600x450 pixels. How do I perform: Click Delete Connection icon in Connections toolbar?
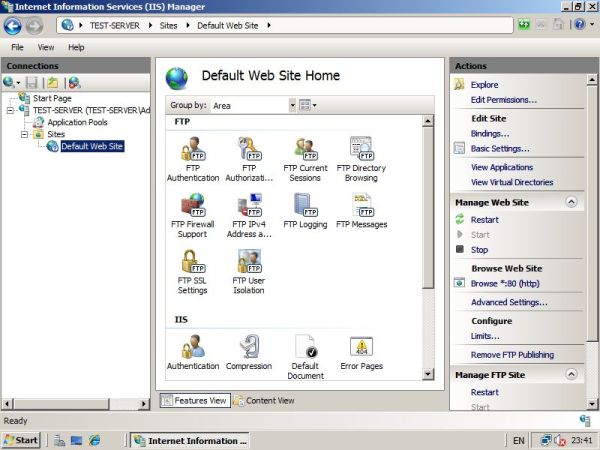pos(74,82)
